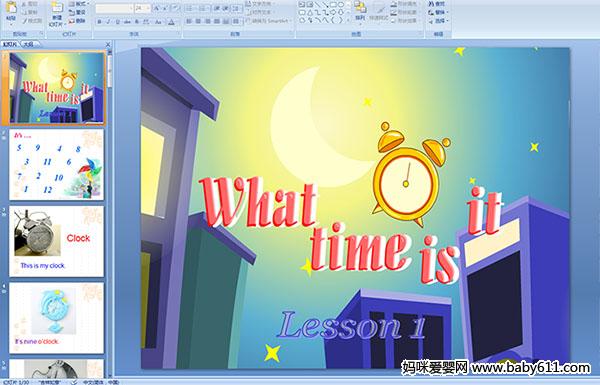Click the Character Spacing icon
The width and height of the screenshot is (600, 385).
coord(146,22)
